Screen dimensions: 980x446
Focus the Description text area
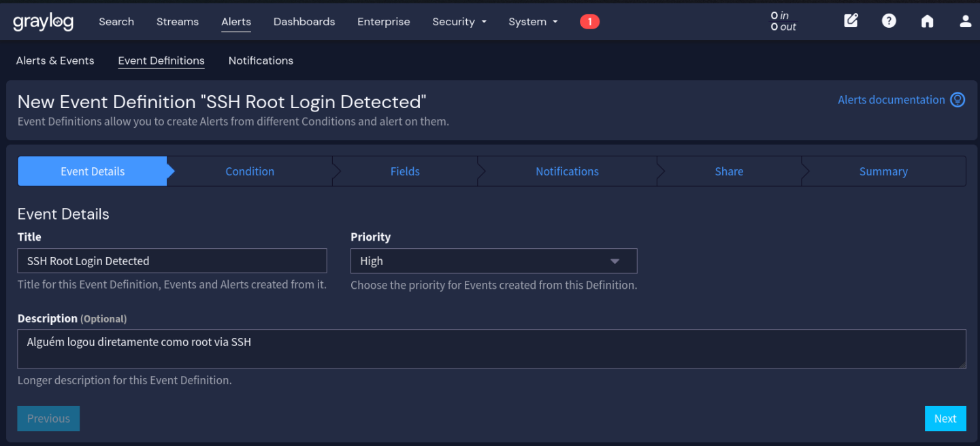click(x=490, y=349)
